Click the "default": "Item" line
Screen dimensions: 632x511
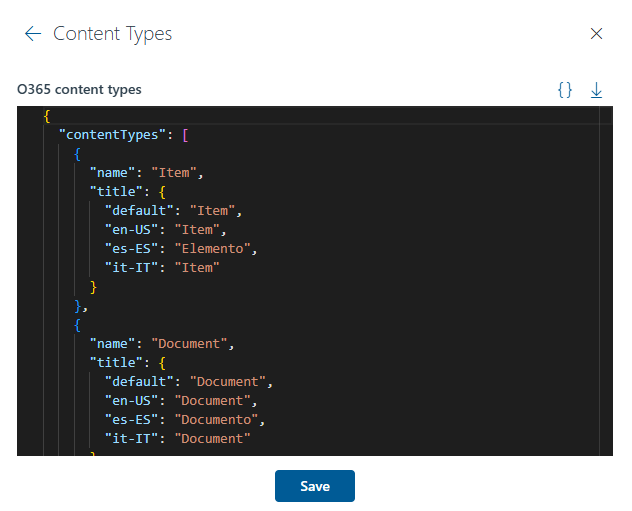click(x=173, y=211)
